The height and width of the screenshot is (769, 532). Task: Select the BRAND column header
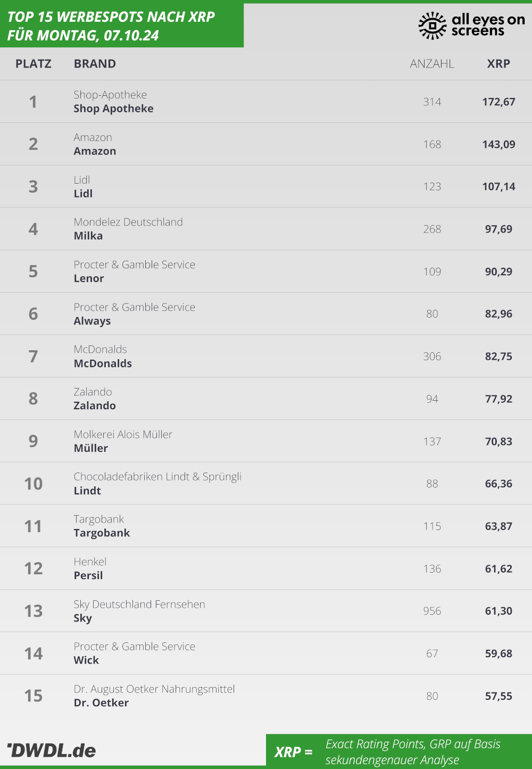95,64
